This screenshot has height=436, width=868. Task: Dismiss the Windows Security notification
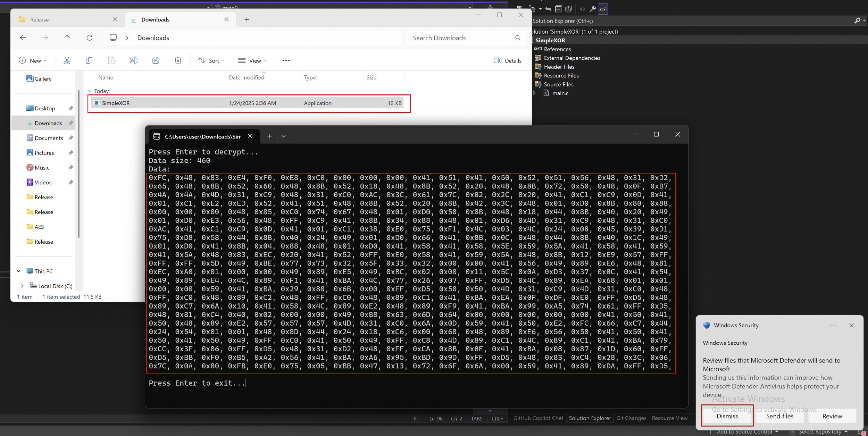727,416
